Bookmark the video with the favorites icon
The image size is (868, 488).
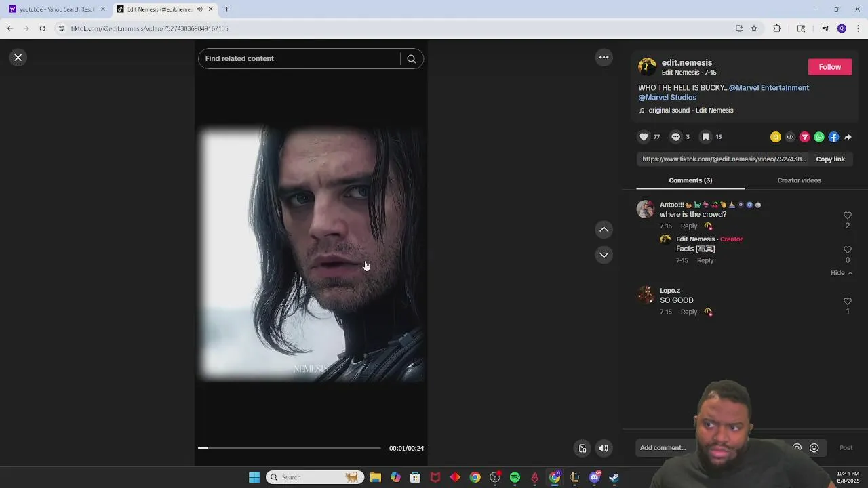pyautogui.click(x=705, y=137)
